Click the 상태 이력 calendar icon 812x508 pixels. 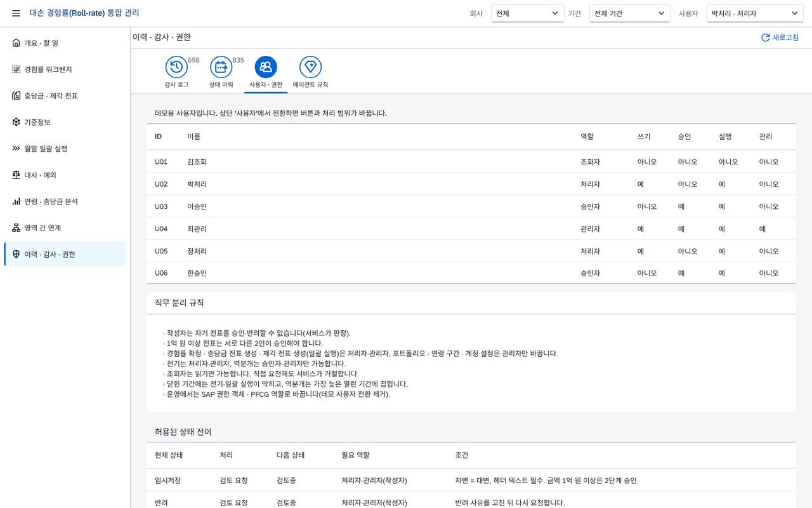tap(221, 67)
